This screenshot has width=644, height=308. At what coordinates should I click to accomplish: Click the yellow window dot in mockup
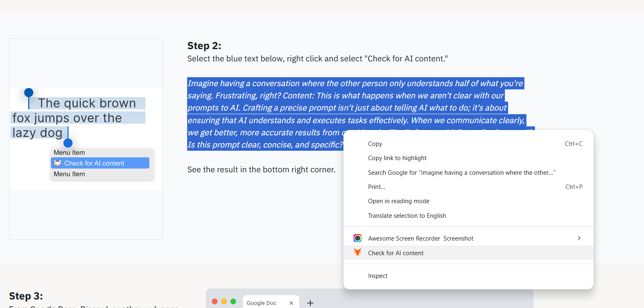pos(224,301)
